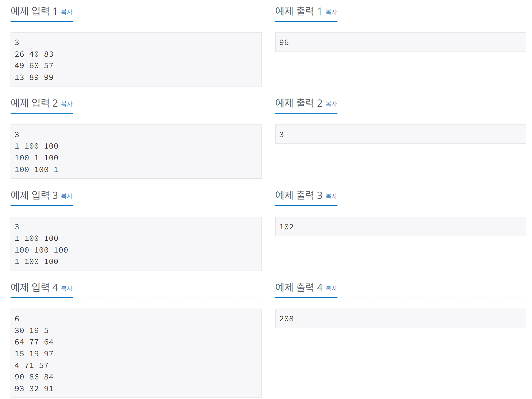Click the 예제 출력 2 heading

(299, 104)
